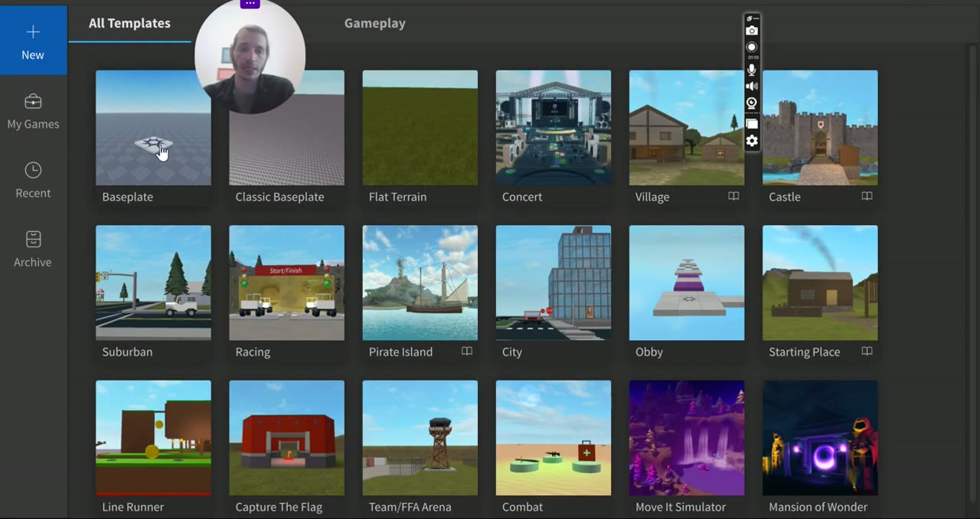The height and width of the screenshot is (519, 980).
Task: Open the Archive section
Action: (x=33, y=250)
